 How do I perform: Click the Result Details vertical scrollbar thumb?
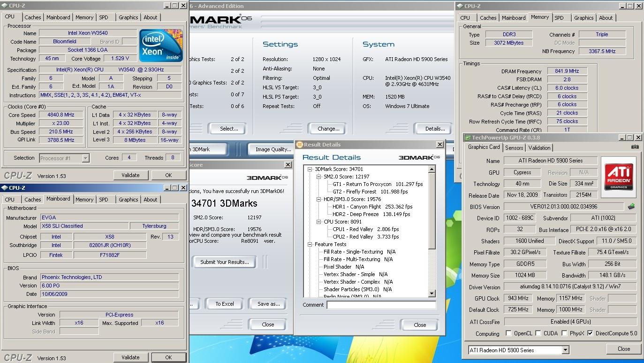tap(432, 211)
